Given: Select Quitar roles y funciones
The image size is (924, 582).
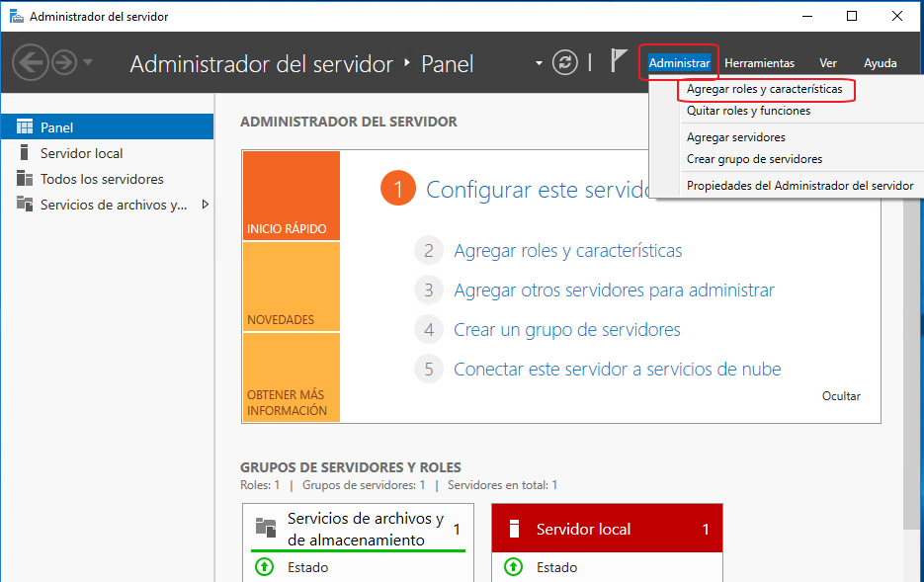Looking at the screenshot, I should click(748, 111).
